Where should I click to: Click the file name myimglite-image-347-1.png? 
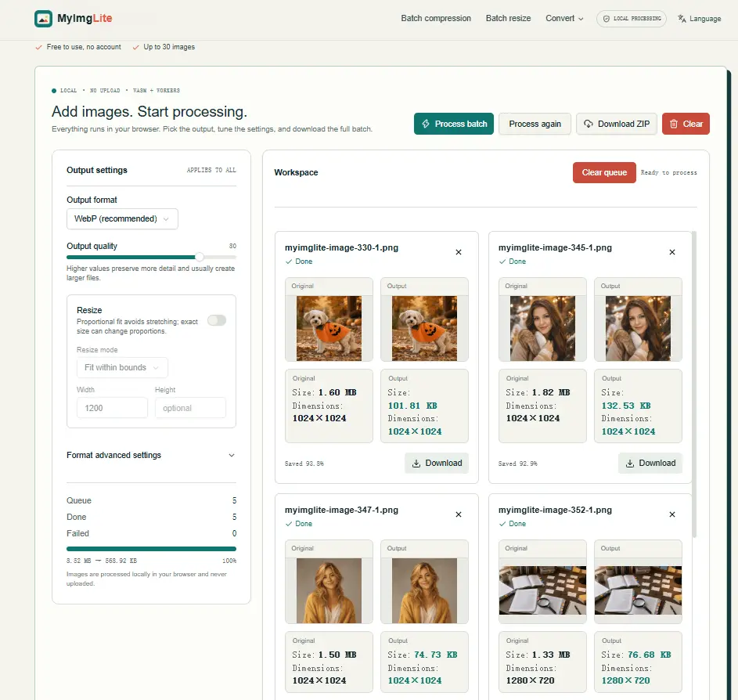(x=341, y=510)
